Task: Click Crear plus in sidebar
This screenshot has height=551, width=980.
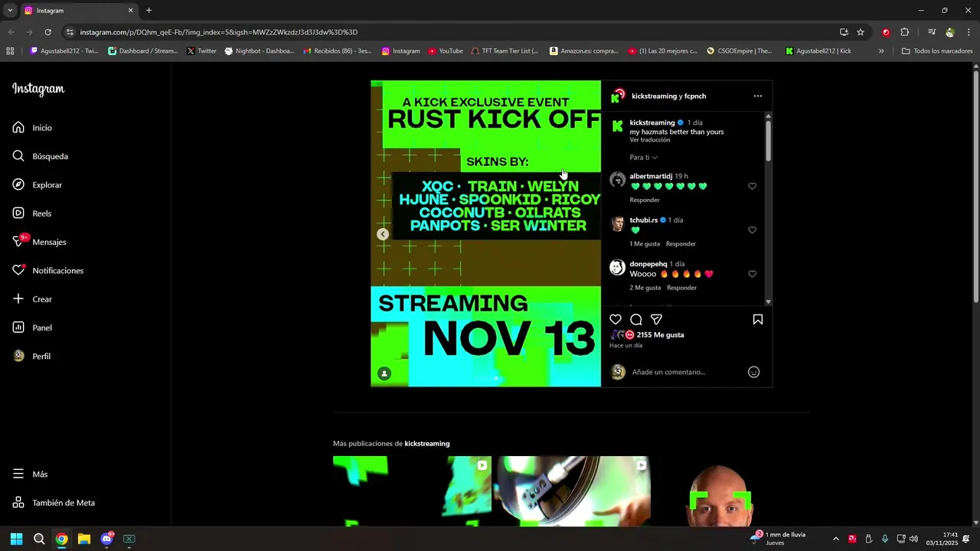Action: (32, 299)
